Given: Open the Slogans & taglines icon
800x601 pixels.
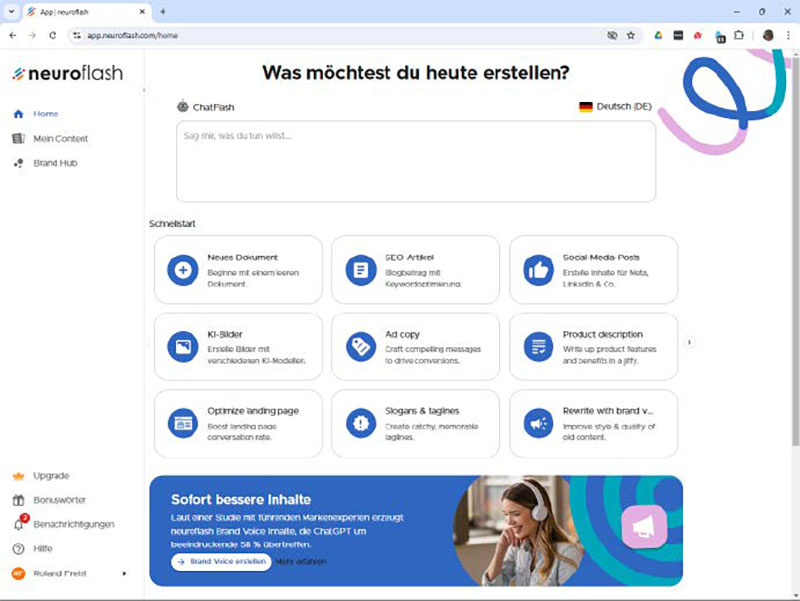Looking at the screenshot, I should click(x=361, y=423).
